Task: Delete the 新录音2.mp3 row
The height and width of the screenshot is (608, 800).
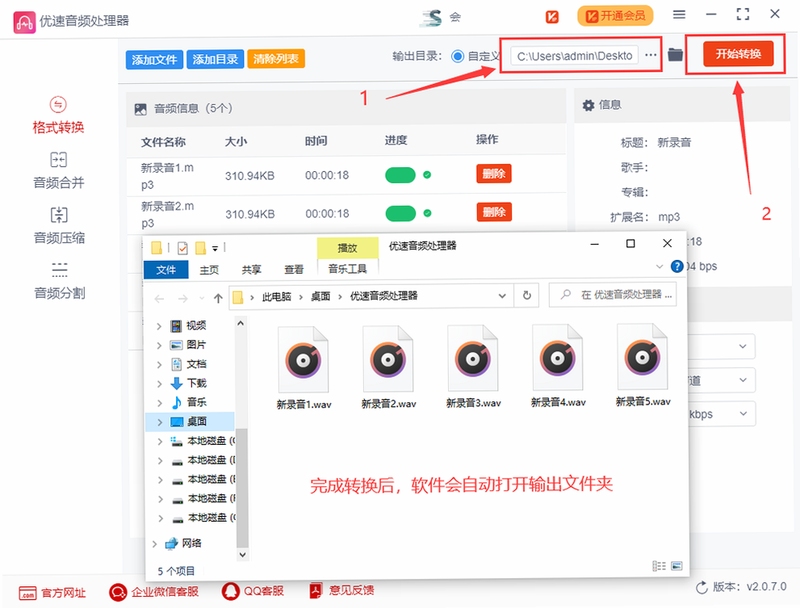Action: 494,212
